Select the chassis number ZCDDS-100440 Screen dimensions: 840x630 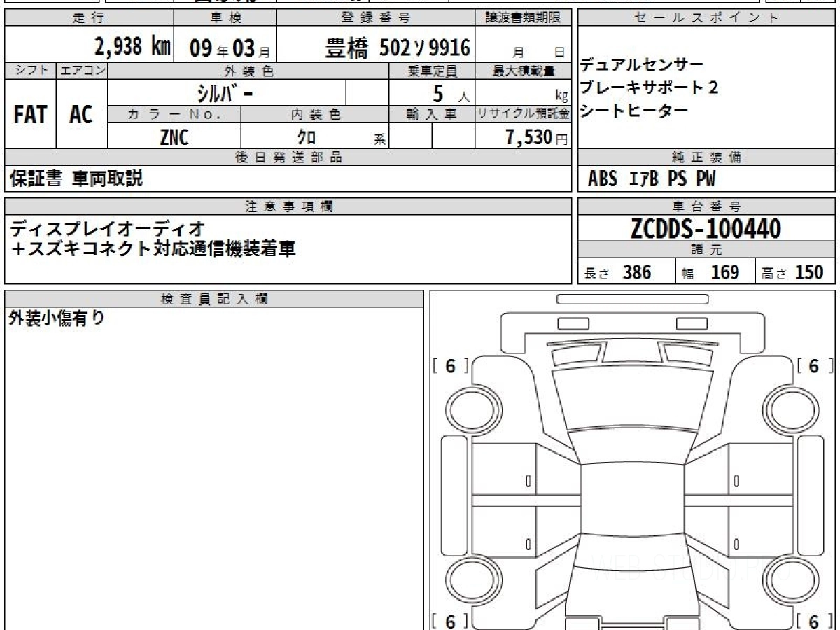(706, 229)
